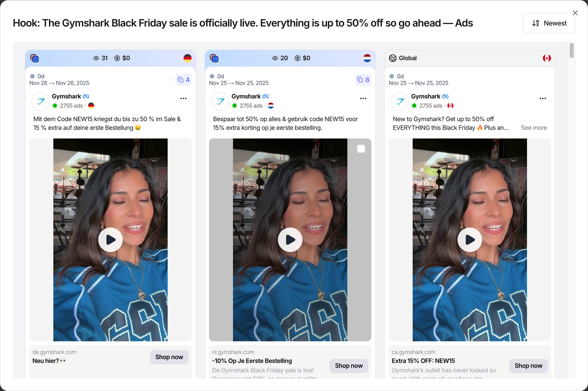Screen dimensions: 588x391
Task: Click the duplicates badge showing 4
Action: tap(183, 80)
